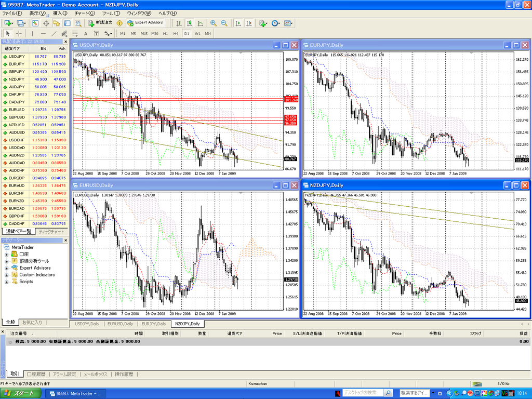Screen dimensions: 532x399
Task: Click the Zoom In magnifier icon
Action: coord(214,23)
